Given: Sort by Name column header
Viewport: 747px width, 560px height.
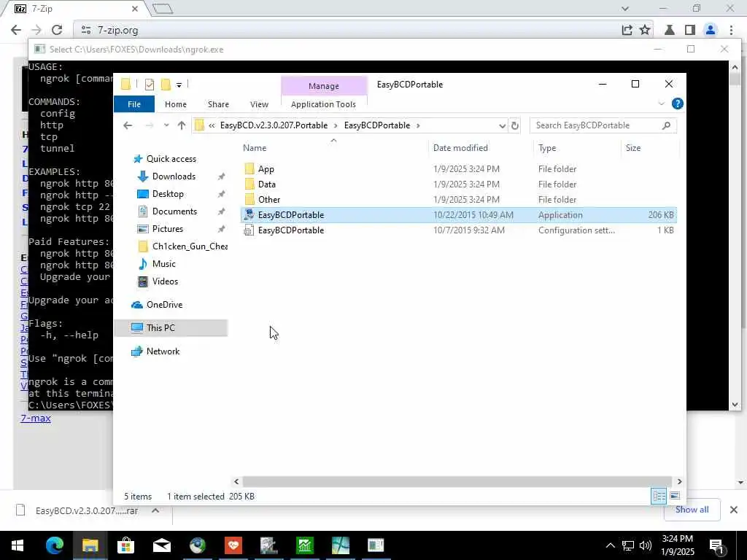Looking at the screenshot, I should pos(255,148).
